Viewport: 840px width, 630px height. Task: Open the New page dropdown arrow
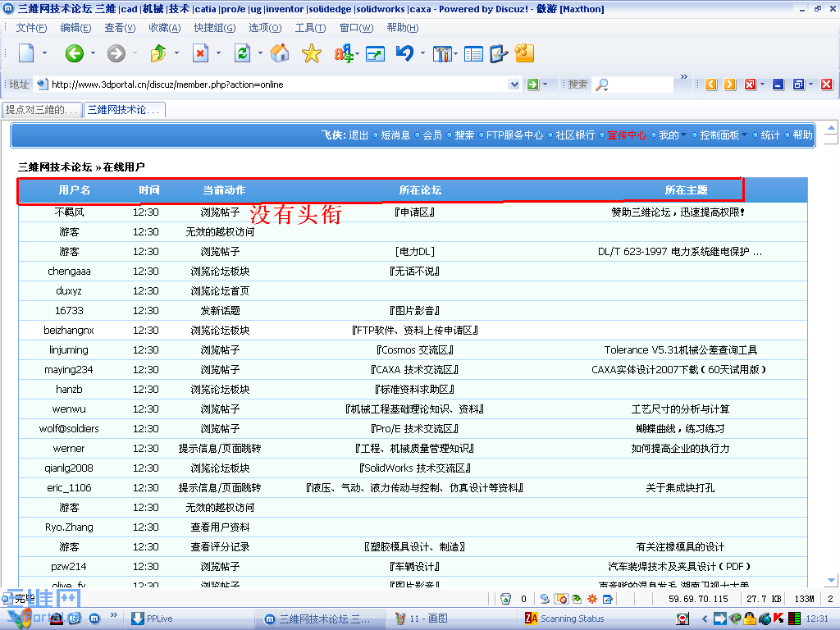click(44, 53)
